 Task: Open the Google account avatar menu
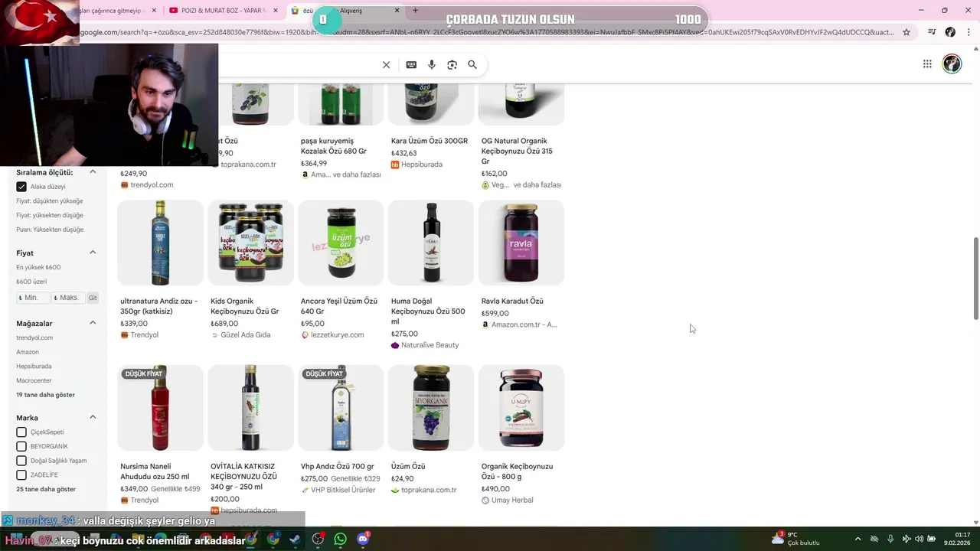coord(952,64)
